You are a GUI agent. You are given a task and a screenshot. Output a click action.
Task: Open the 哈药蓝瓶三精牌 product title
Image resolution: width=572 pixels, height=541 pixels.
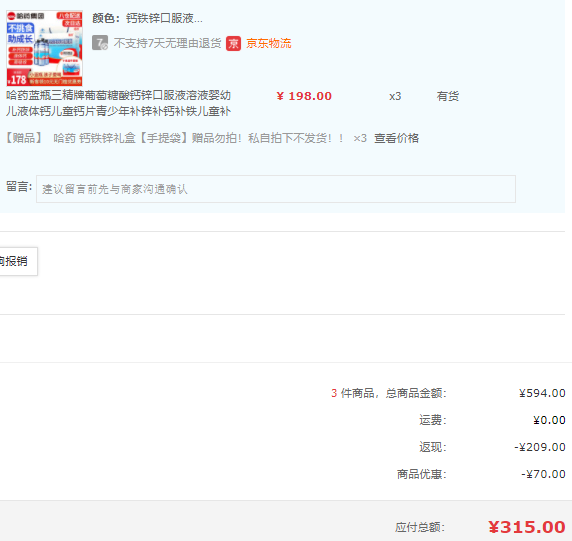(118, 103)
